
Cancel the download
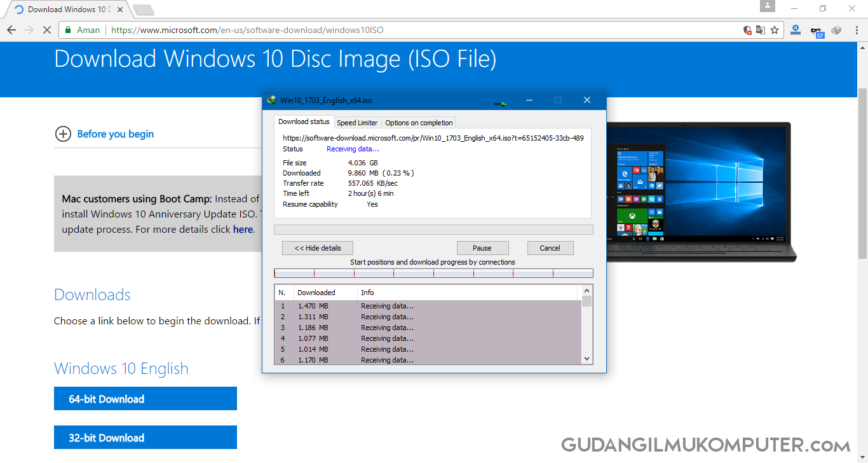point(550,248)
